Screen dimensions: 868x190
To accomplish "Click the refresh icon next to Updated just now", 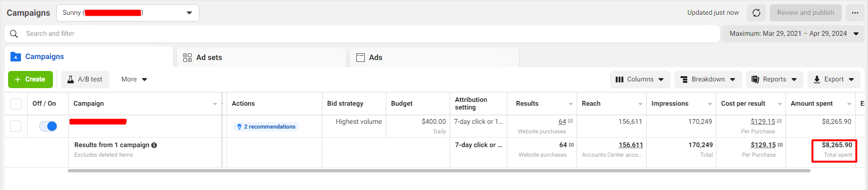I will click(x=756, y=13).
